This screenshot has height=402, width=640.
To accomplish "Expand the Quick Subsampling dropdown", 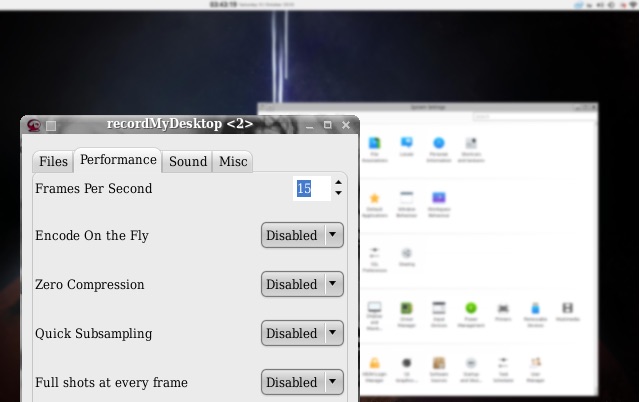I will point(302,333).
